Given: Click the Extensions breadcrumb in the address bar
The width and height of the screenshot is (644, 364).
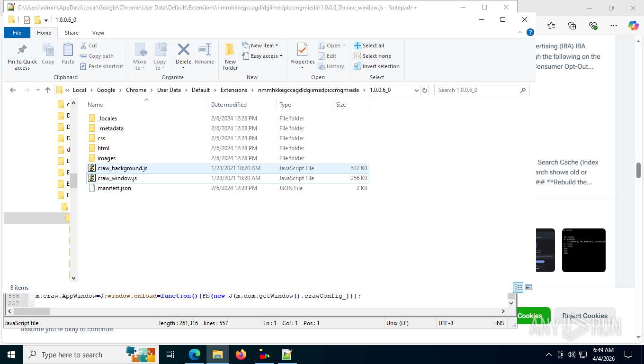Looking at the screenshot, I should click(x=233, y=90).
